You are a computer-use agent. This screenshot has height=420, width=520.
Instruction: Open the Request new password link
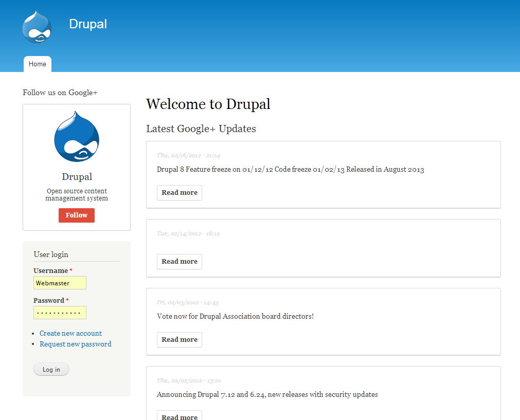[x=76, y=344]
